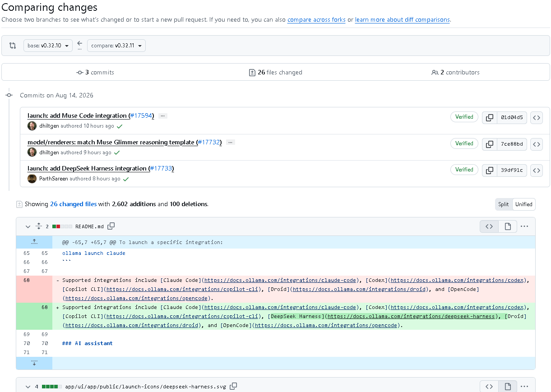The image size is (551, 392).
Task: Click the swap base and compare icon
Action: [x=13, y=46]
